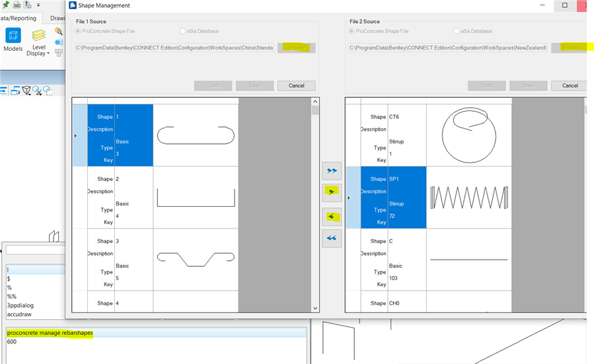Image resolution: width=594 pixels, height=364 pixels.
Task: Switch to the Data/Reporting ribbon tab
Action: [19, 18]
